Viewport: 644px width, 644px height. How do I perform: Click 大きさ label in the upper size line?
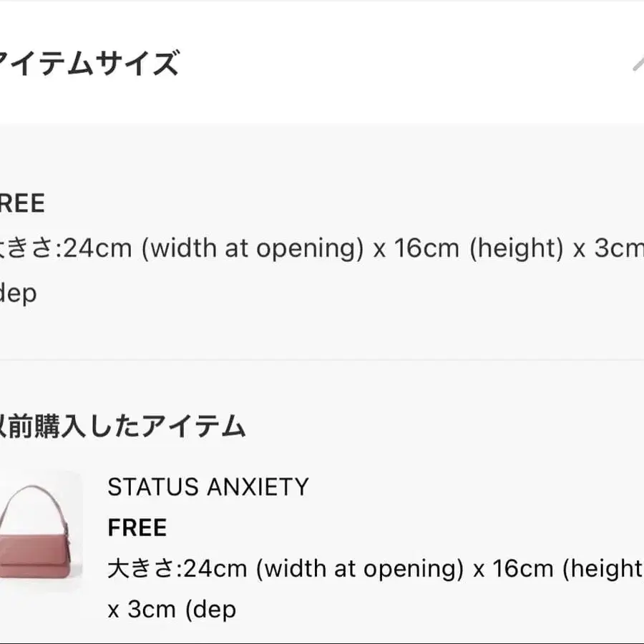click(30, 248)
